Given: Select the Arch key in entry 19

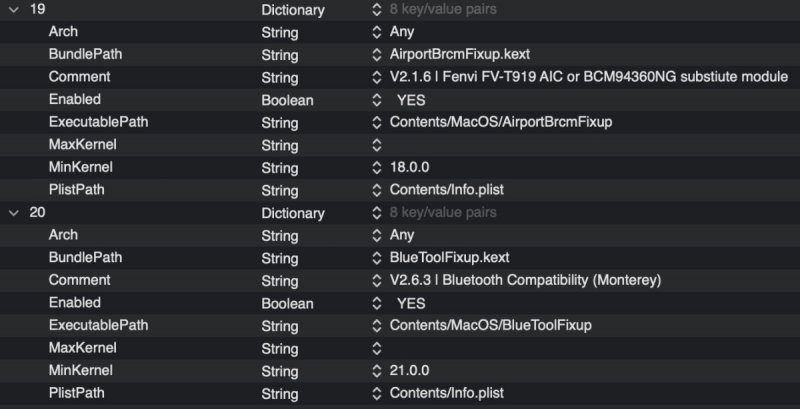Looking at the screenshot, I should [x=63, y=32].
